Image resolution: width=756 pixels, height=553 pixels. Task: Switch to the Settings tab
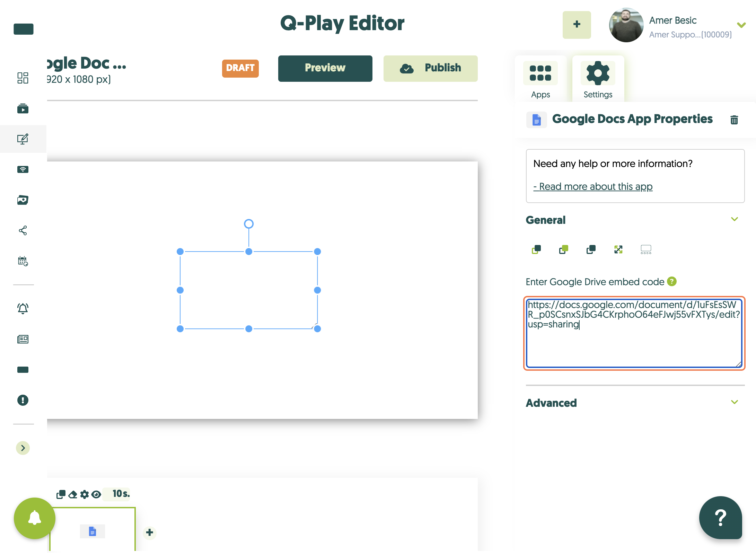point(598,80)
